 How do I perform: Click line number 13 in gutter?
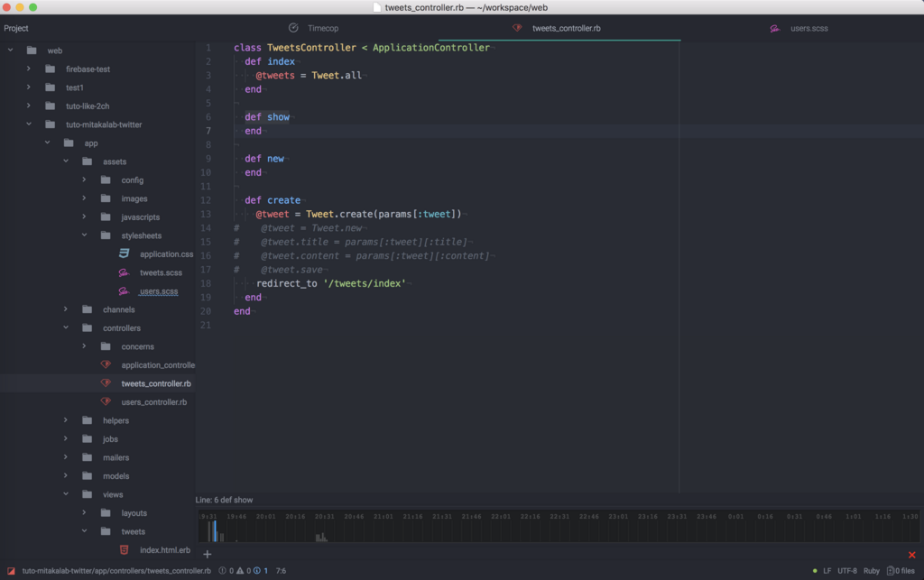(x=206, y=215)
